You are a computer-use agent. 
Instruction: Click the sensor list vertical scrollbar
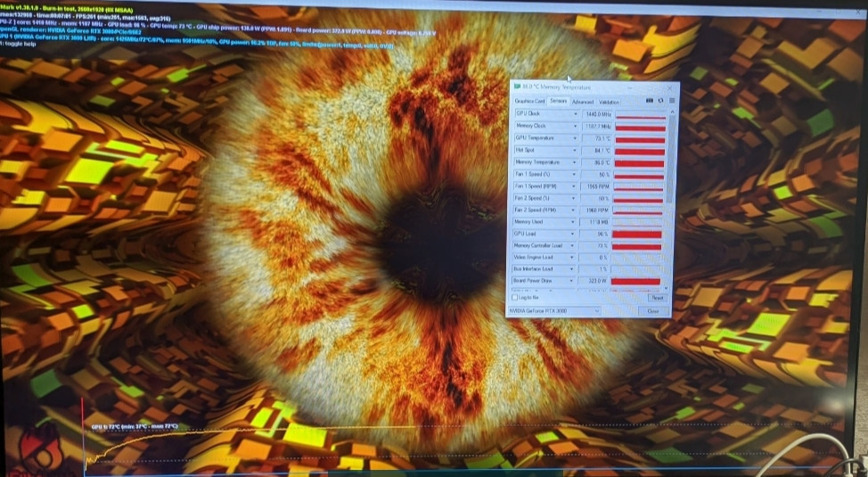pyautogui.click(x=671, y=158)
